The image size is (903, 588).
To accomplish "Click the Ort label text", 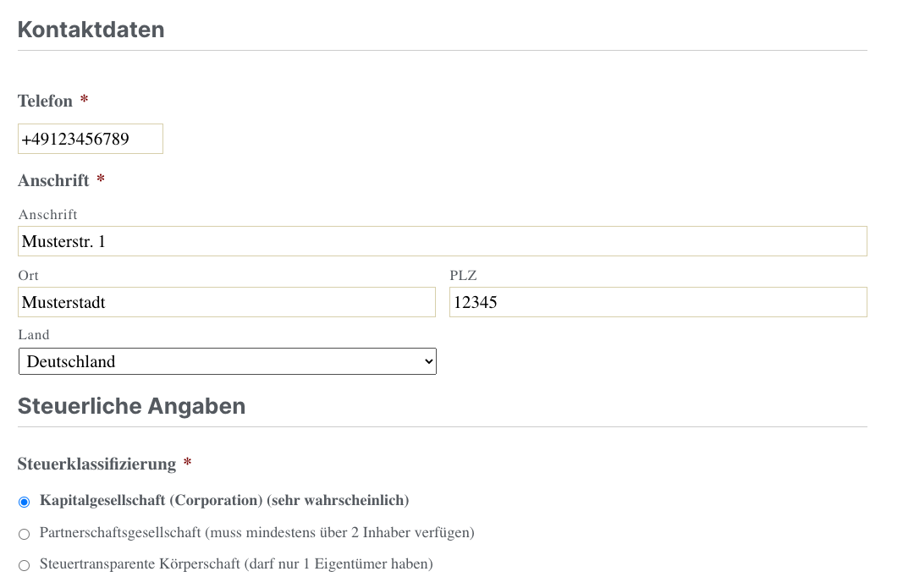I will [28, 276].
